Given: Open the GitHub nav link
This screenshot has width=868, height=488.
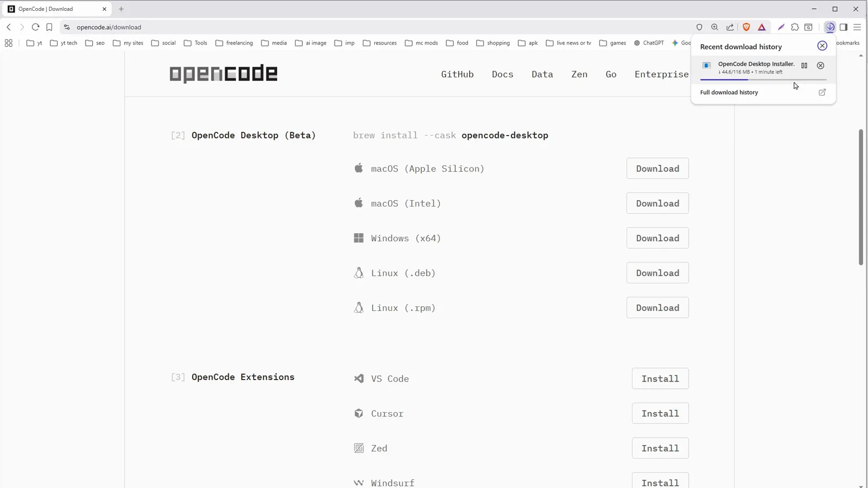Looking at the screenshot, I should [x=457, y=74].
